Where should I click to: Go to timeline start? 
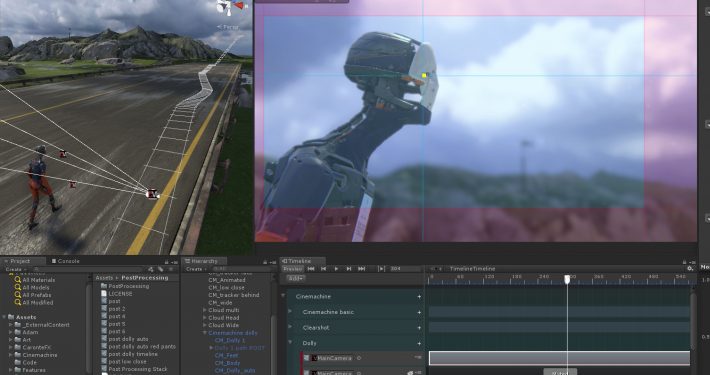tap(311, 269)
